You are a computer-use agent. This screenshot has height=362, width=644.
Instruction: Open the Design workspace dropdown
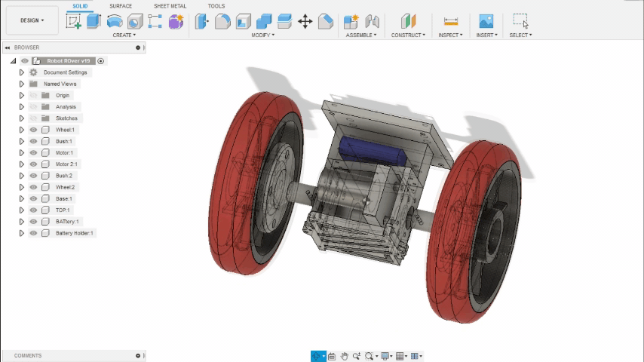(32, 20)
